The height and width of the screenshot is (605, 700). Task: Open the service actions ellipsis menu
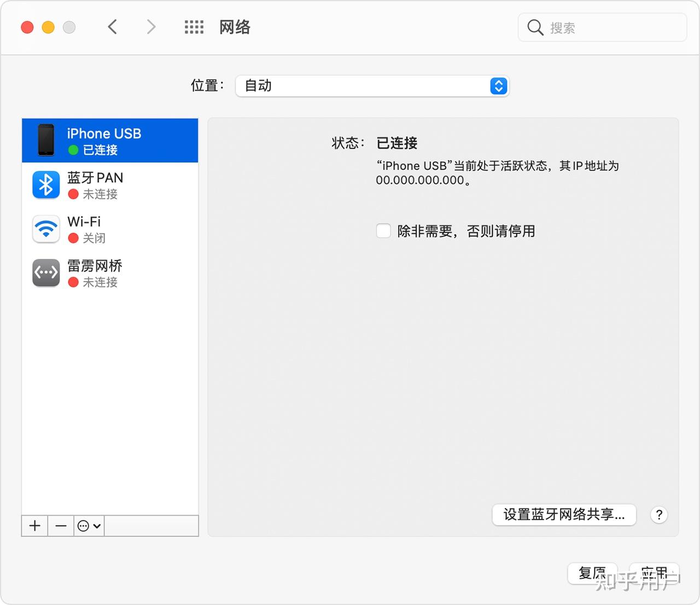(89, 526)
